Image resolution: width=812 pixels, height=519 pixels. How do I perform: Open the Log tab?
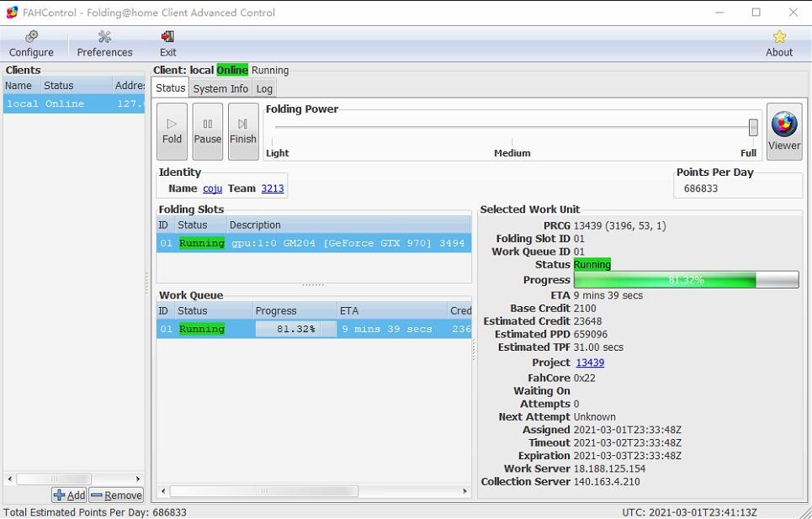[x=264, y=88]
